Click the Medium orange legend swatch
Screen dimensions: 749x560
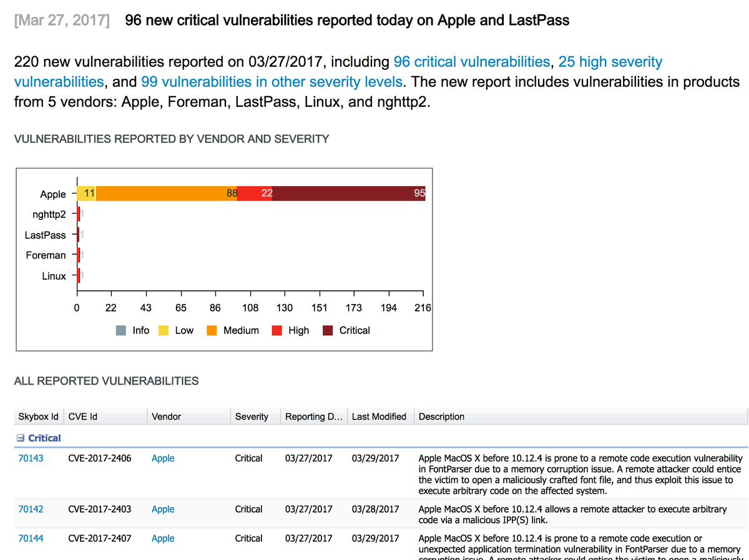[212, 330]
